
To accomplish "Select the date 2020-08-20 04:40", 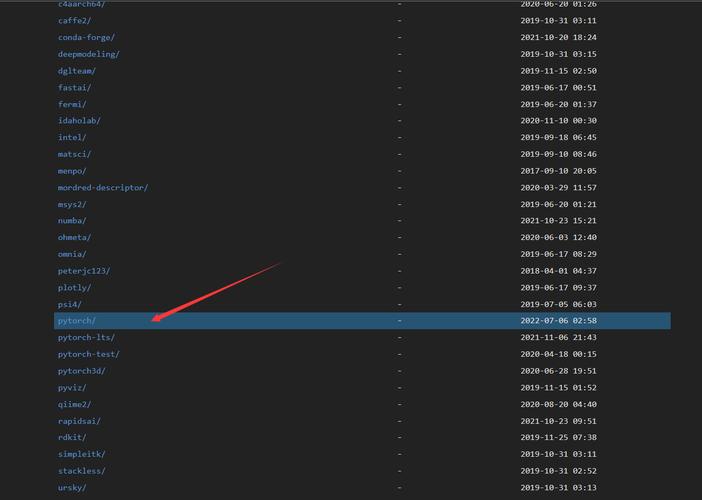I will pyautogui.click(x=558, y=405).
